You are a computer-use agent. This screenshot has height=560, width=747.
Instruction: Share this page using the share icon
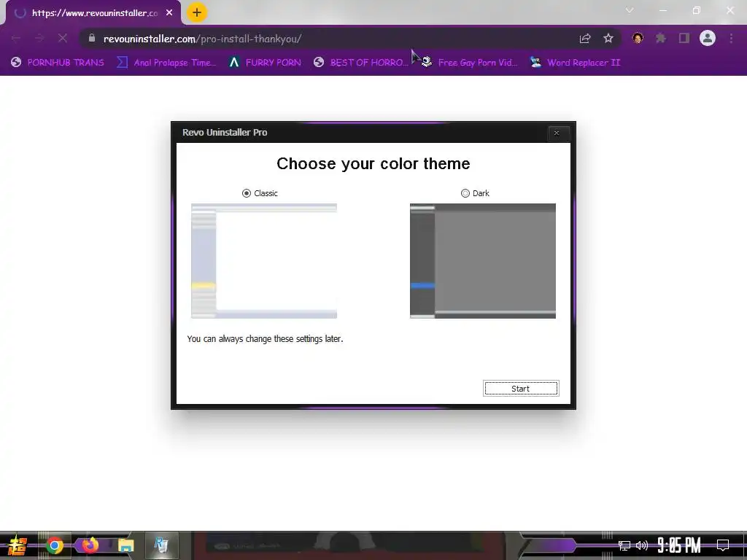(x=584, y=38)
